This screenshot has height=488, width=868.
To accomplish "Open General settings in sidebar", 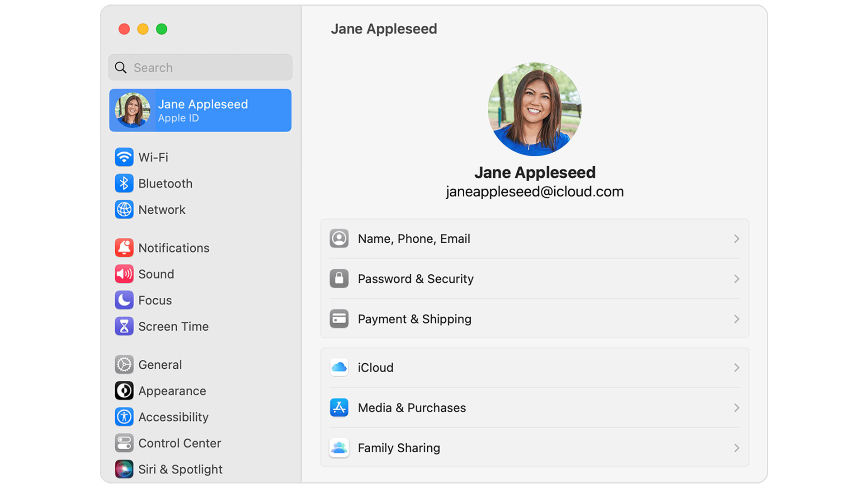I will point(160,365).
